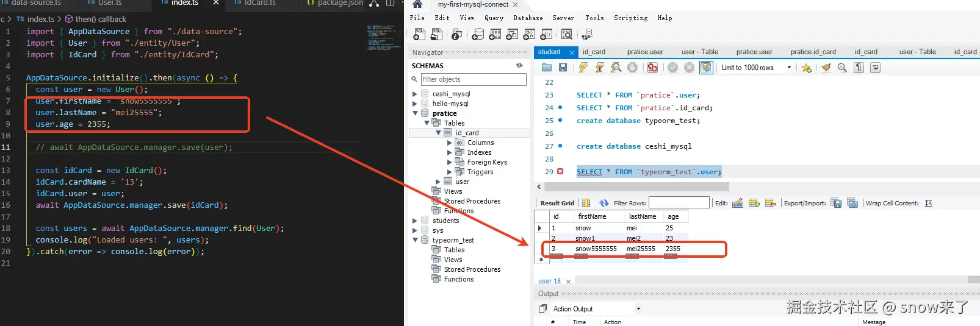Click the Result Grid button

(557, 203)
